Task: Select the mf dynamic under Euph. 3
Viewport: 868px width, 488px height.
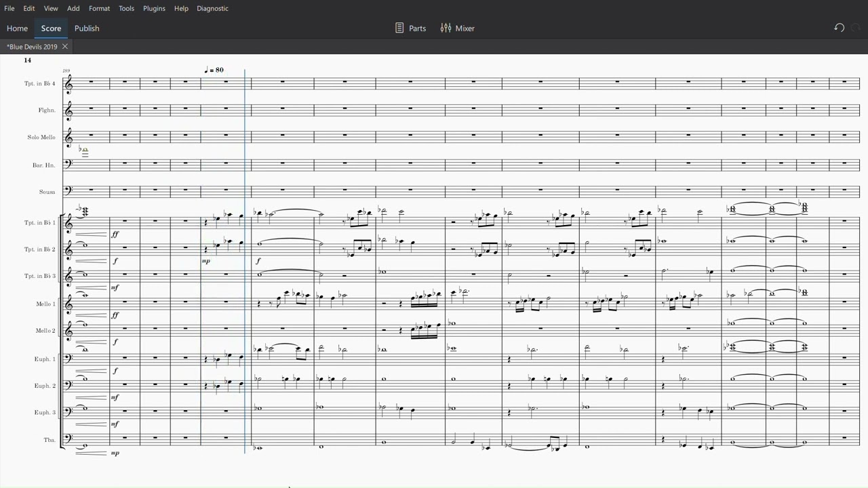Action: pos(115,424)
